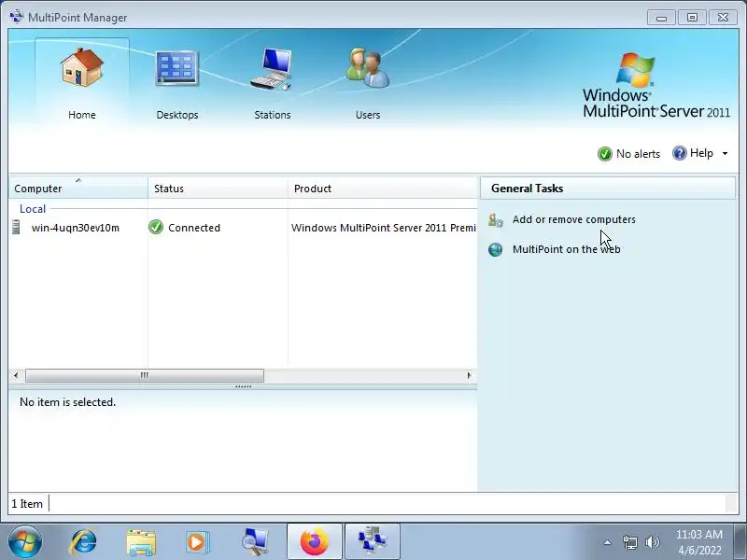
Task: Open the magnifier monitor taskbar icon
Action: (x=255, y=542)
